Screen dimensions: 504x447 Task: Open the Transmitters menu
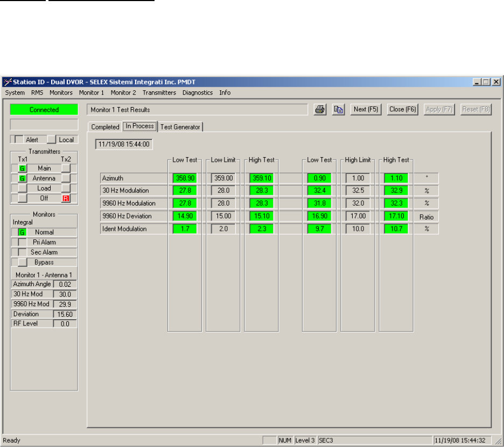click(159, 93)
